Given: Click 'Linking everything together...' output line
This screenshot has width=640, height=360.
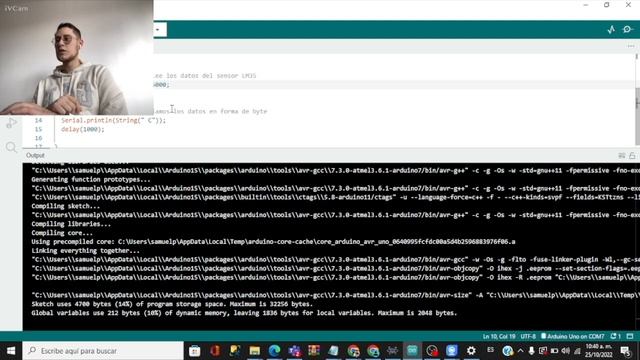Looking at the screenshot, I should point(85,251).
